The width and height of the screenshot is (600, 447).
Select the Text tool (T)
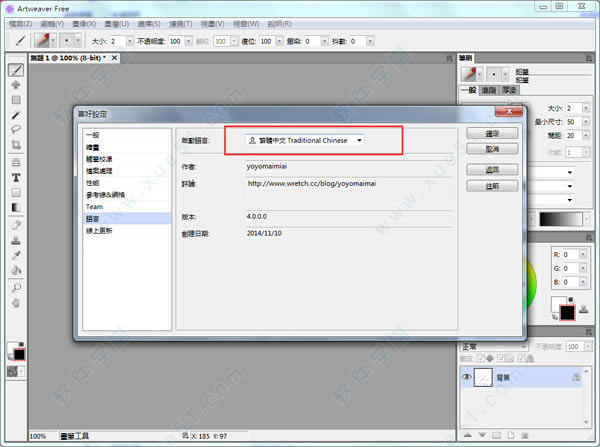pyautogui.click(x=16, y=177)
